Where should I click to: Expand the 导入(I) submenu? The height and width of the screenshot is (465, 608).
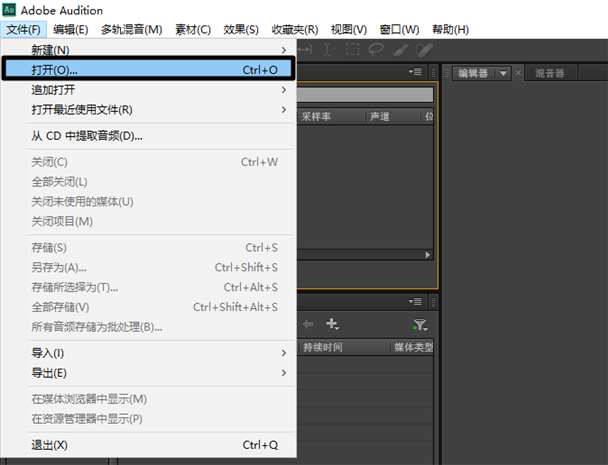pos(284,353)
